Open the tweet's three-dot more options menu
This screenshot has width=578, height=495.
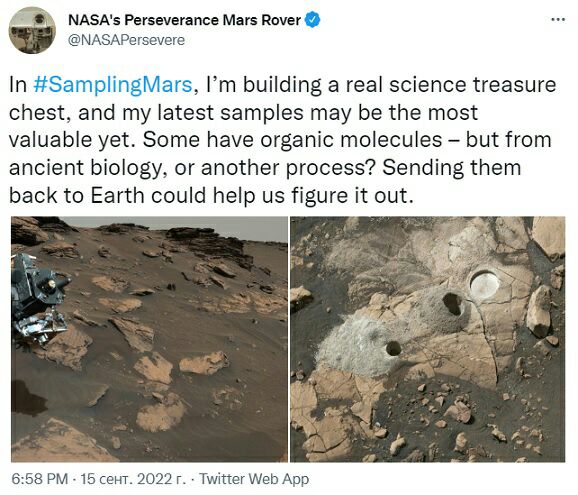(558, 20)
